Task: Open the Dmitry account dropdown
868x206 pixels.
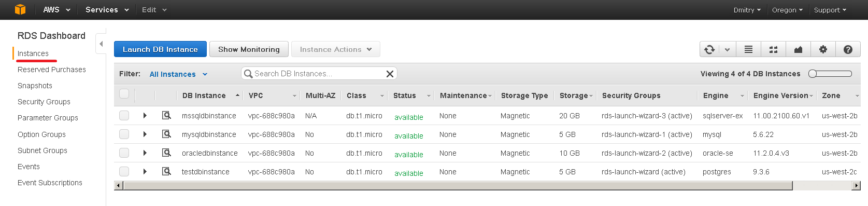Action: [747, 10]
